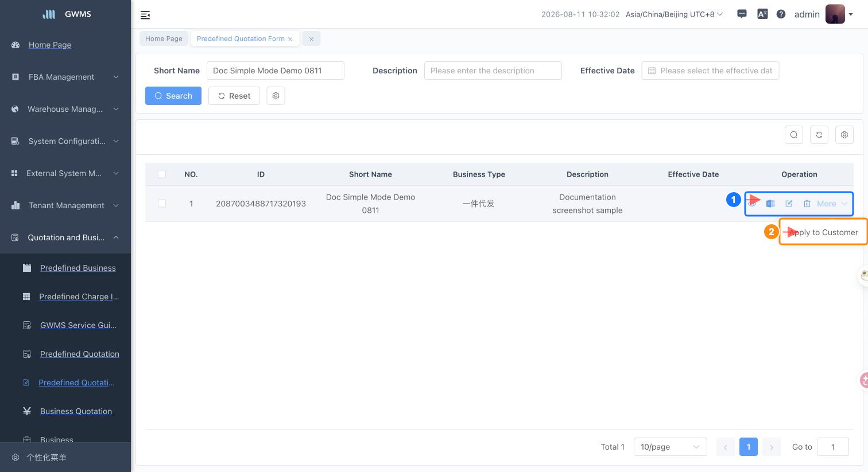Click the GWMS logo
Image resolution: width=868 pixels, height=472 pixels.
[x=49, y=14]
